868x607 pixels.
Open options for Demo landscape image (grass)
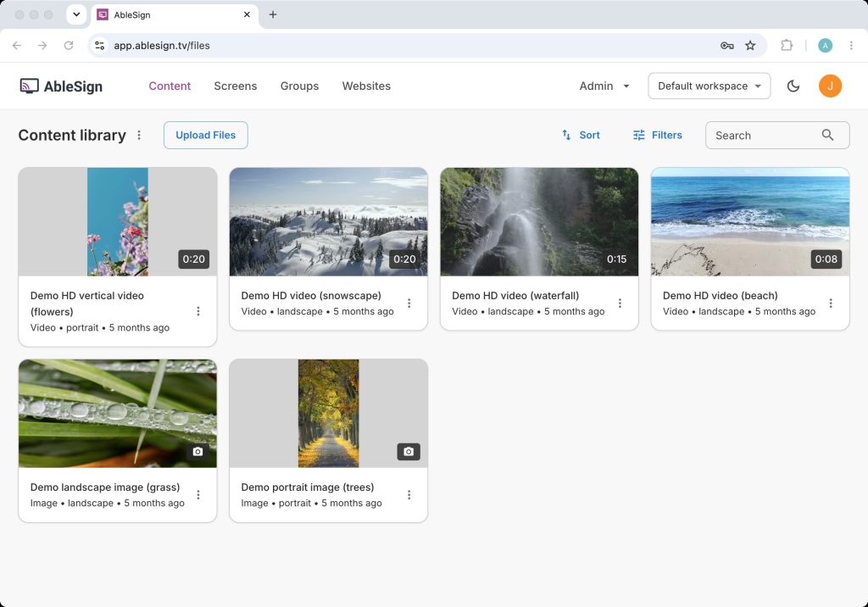[198, 494]
